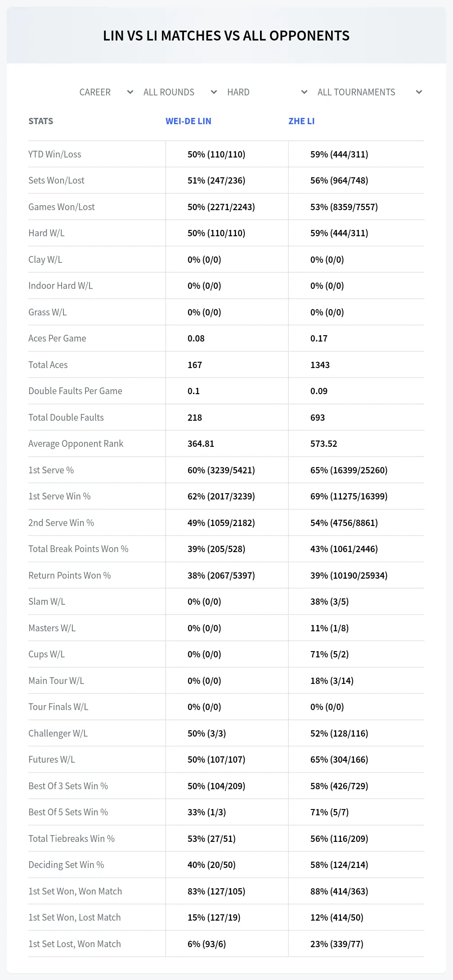Open the ZHE LI player link
The width and height of the screenshot is (453, 980).
[301, 121]
